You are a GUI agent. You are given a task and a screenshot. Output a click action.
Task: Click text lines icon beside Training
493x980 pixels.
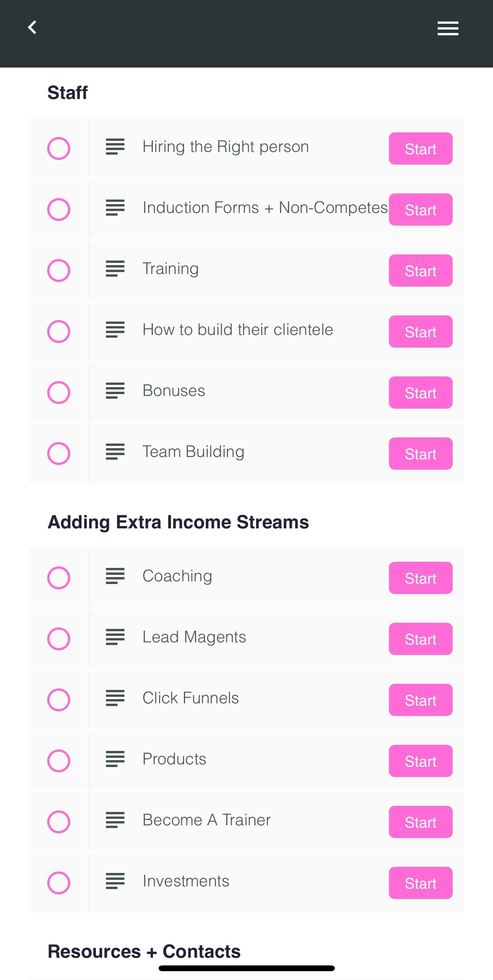pyautogui.click(x=115, y=269)
